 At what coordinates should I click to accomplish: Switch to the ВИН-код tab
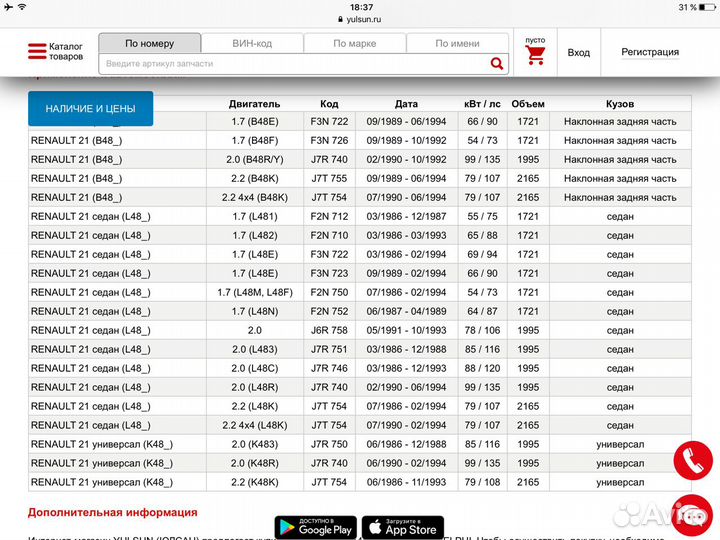tap(252, 43)
